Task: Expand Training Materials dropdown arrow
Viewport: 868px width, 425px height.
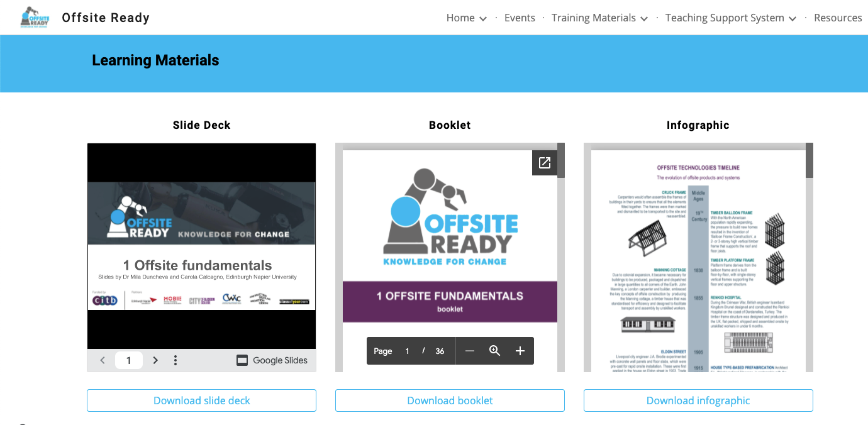Action: [644, 19]
